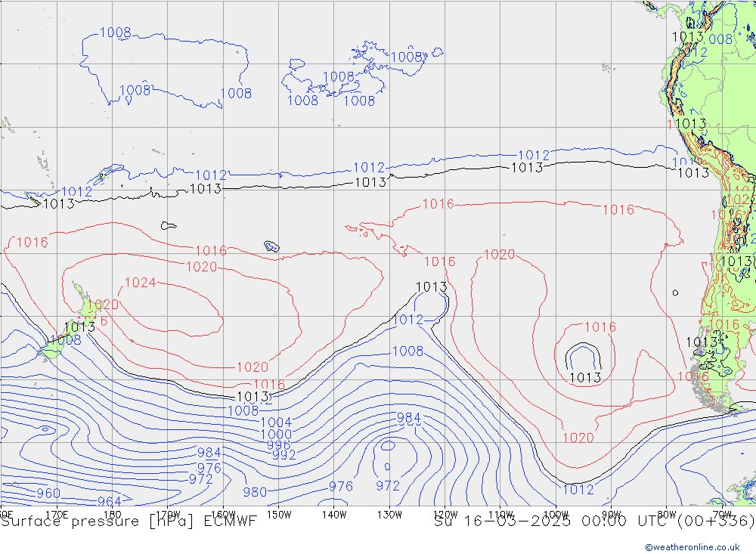
Task: Click the 1000 isobar label
Action: click(276, 435)
